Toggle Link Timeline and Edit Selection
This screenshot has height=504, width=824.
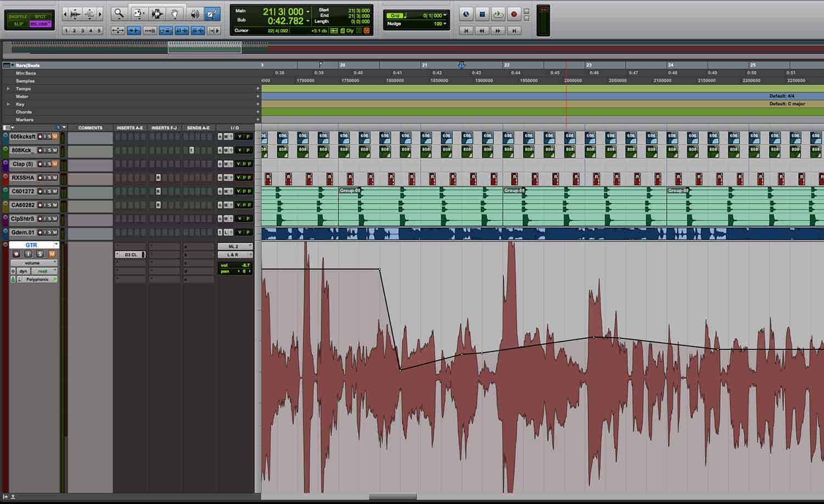click(x=181, y=31)
